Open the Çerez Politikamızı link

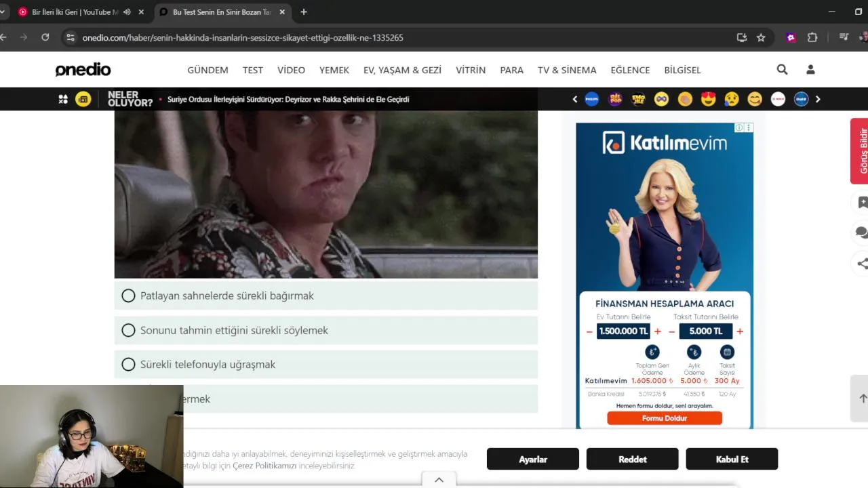tap(264, 466)
